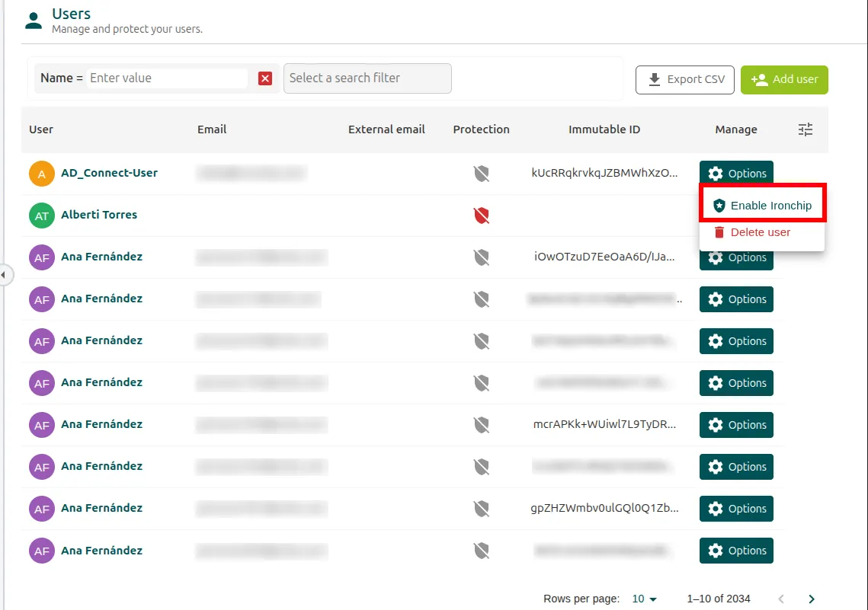Focus the Name filter Enter value field

(167, 78)
